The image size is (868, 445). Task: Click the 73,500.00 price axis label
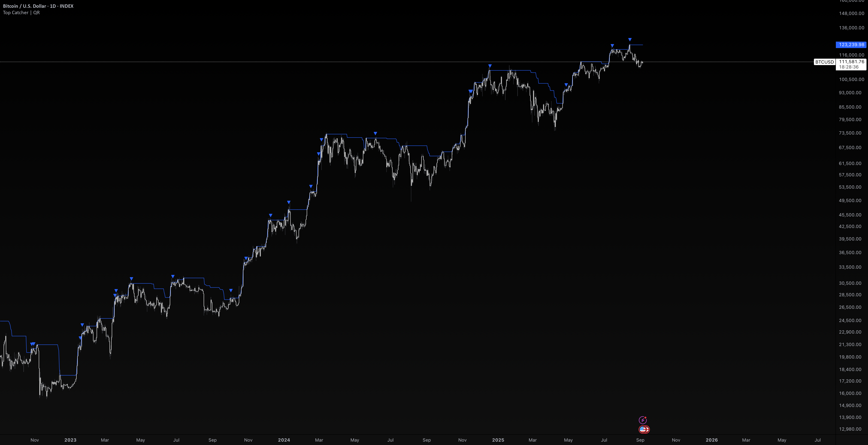[850, 133]
